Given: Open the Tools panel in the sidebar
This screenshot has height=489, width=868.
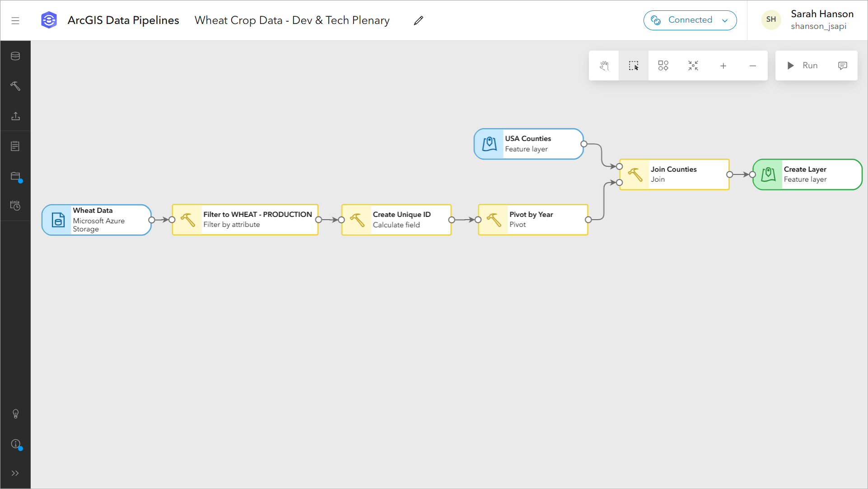Looking at the screenshot, I should [x=15, y=86].
